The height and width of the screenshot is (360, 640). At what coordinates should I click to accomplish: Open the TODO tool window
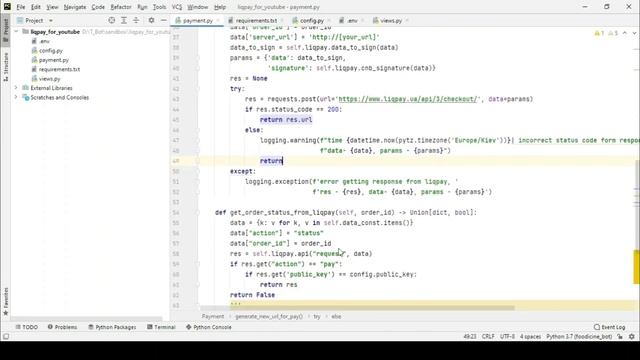click(27, 327)
